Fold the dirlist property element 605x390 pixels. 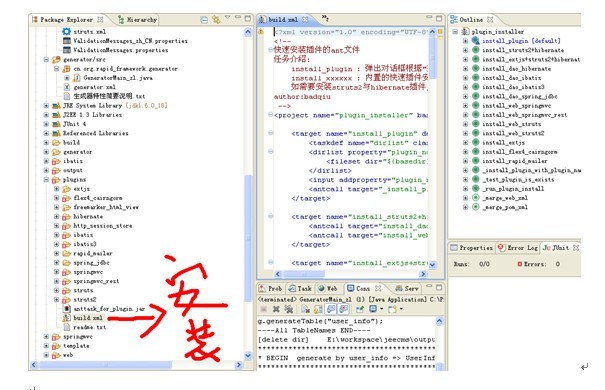[271, 152]
